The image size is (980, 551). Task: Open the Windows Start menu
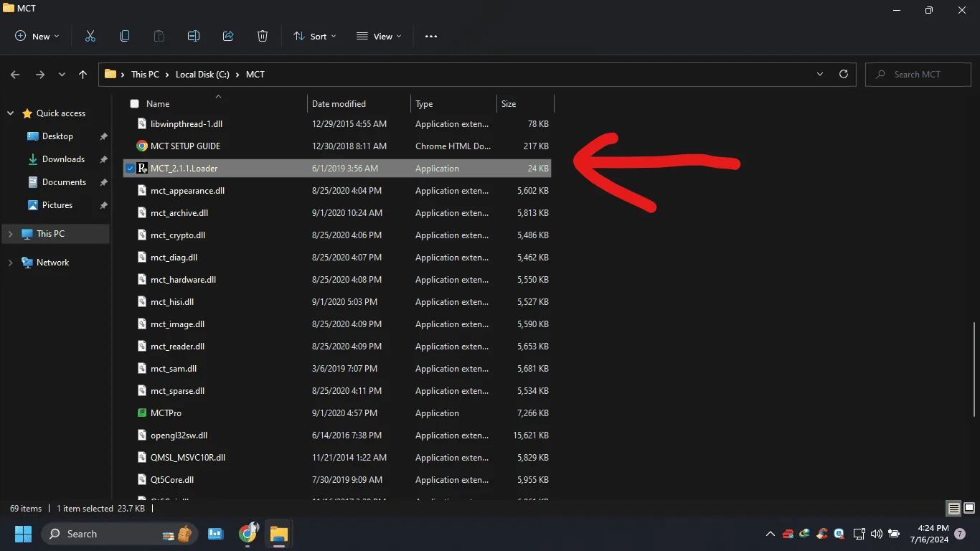click(x=23, y=534)
